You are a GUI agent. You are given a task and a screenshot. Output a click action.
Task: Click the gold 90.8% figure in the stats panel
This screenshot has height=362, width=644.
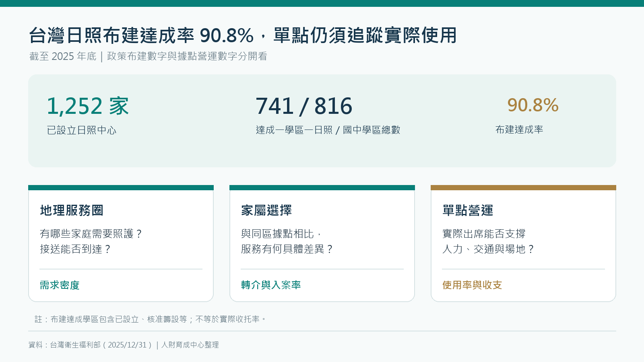533,105
